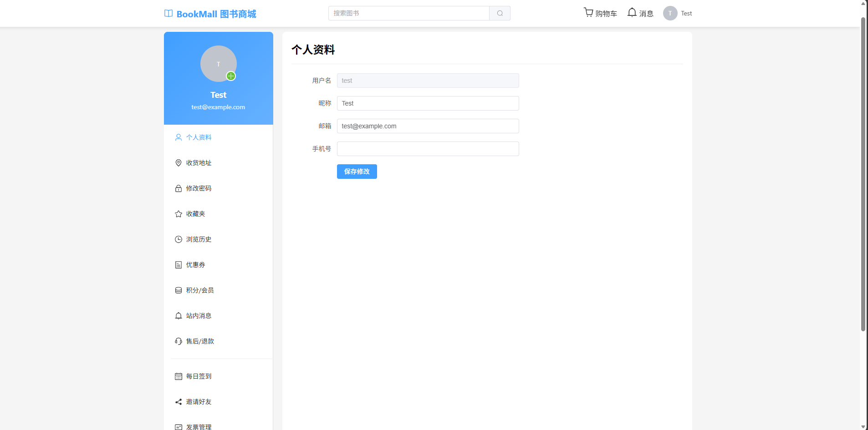This screenshot has height=430, width=868.
Task: Open 浏览历史 menu item
Action: click(219, 239)
